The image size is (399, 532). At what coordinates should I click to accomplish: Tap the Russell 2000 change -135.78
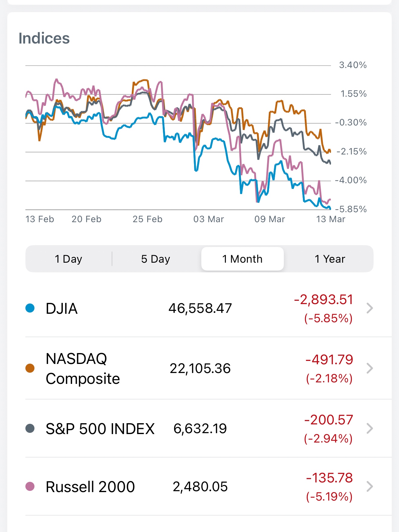(x=329, y=478)
